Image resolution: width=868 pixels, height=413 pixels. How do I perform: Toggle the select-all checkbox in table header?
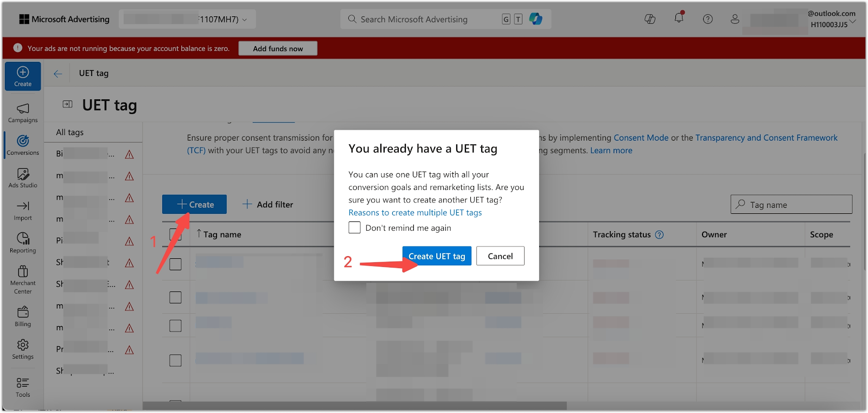point(175,234)
